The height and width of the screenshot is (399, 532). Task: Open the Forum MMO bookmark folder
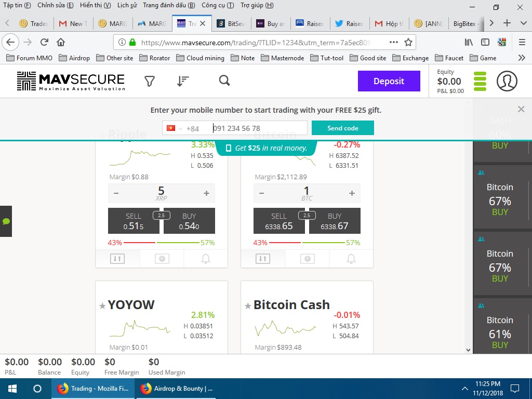click(x=30, y=58)
